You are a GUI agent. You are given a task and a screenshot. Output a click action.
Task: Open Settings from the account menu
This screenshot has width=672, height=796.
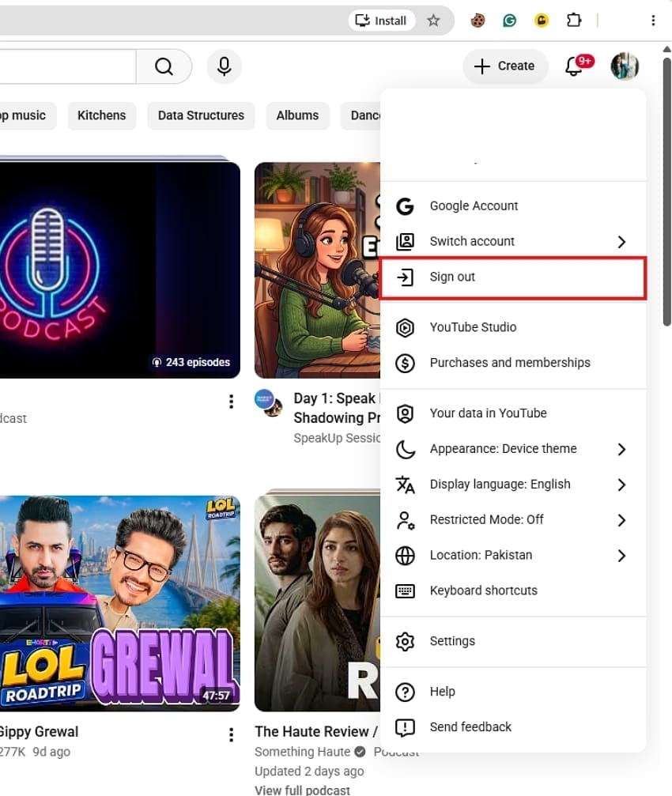pyautogui.click(x=513, y=642)
